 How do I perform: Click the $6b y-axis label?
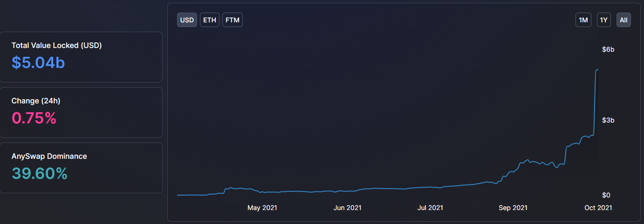[609, 50]
